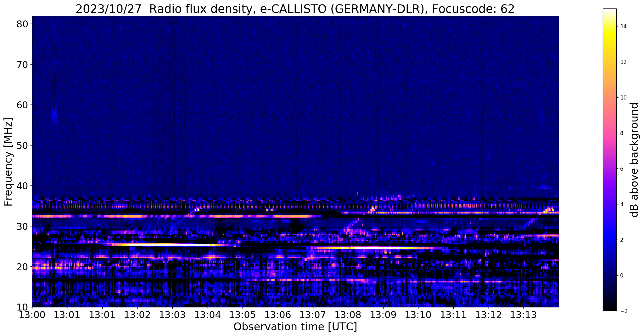
Task: Click the 13:09 time tick label
Action: [x=383, y=315]
